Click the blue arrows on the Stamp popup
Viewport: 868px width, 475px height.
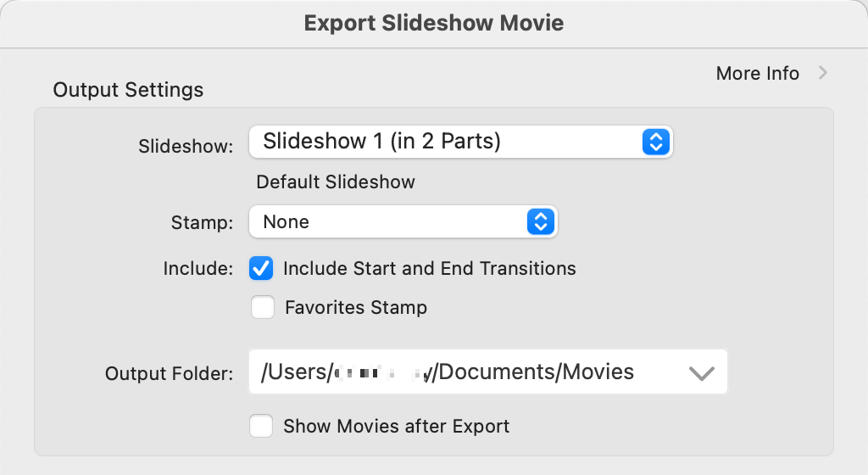540,222
